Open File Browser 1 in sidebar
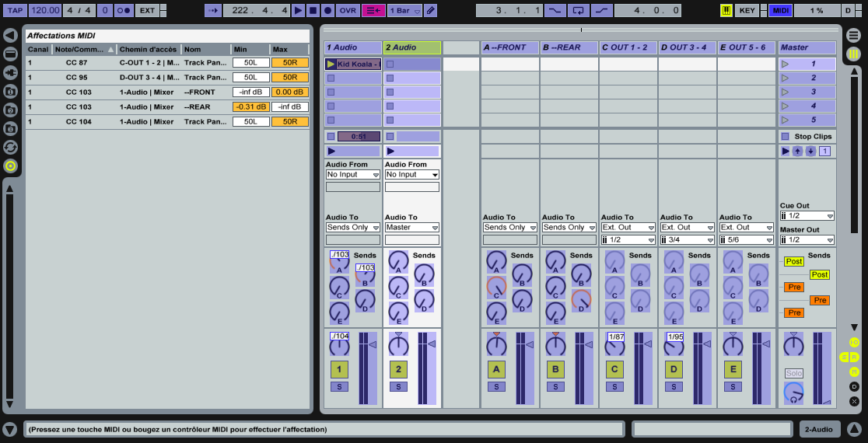 10,91
